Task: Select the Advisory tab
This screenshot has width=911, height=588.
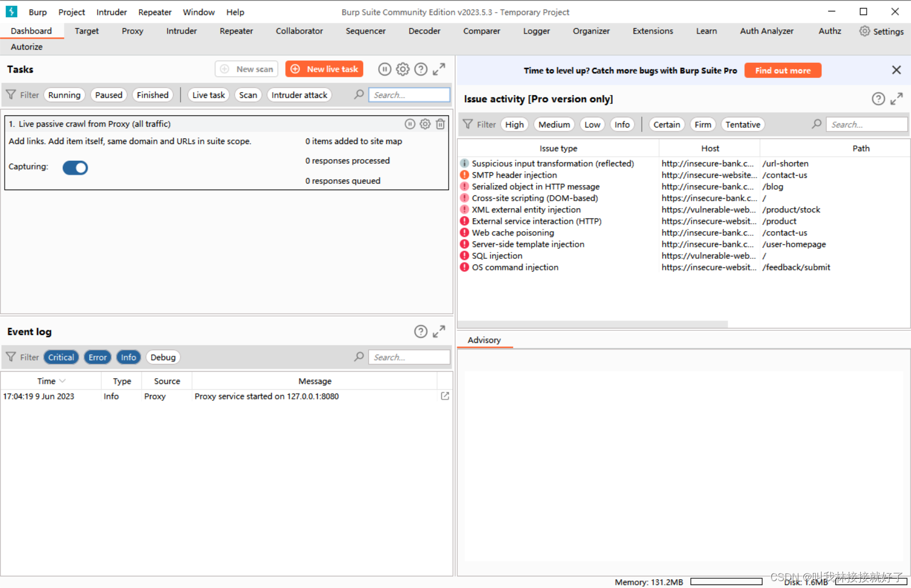Action: point(484,340)
